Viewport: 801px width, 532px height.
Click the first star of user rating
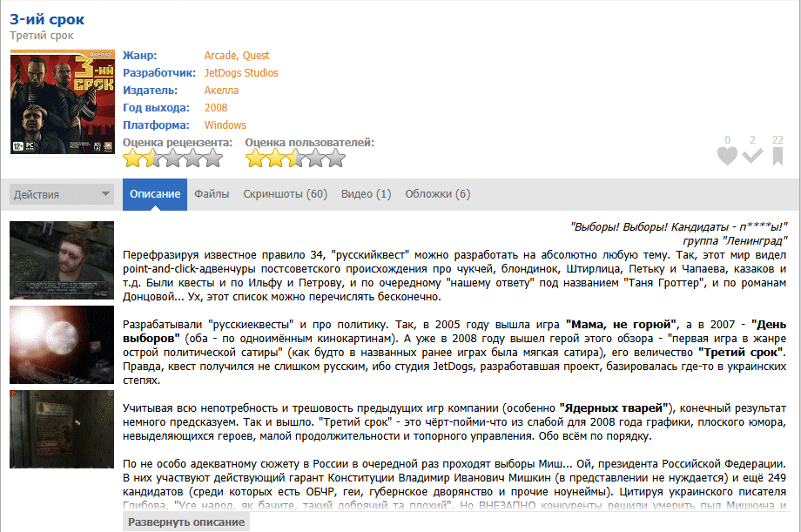[255, 158]
